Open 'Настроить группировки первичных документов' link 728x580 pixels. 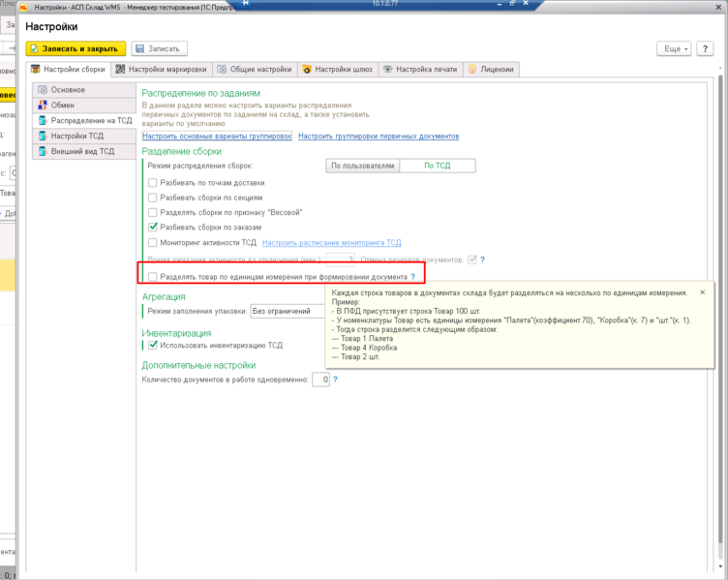tap(379, 137)
